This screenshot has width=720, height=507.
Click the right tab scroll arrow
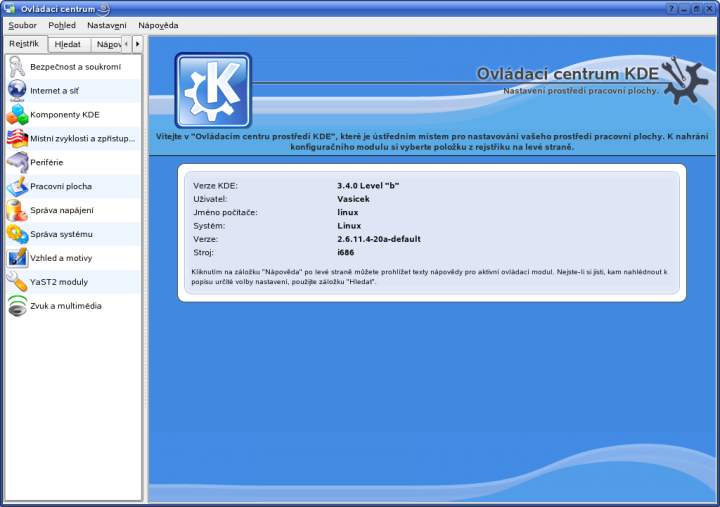coord(137,44)
